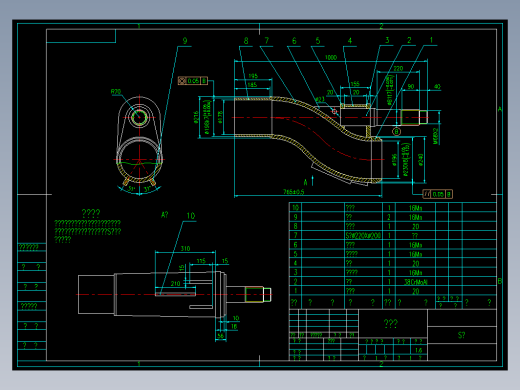Click part balloon number 1
520x390 pixels.
431,40
